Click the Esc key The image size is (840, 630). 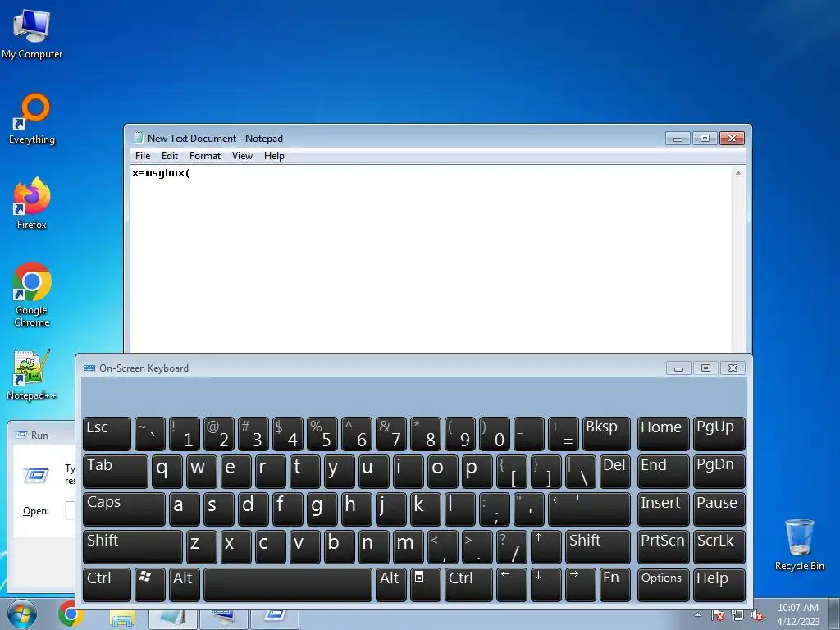pyautogui.click(x=107, y=433)
